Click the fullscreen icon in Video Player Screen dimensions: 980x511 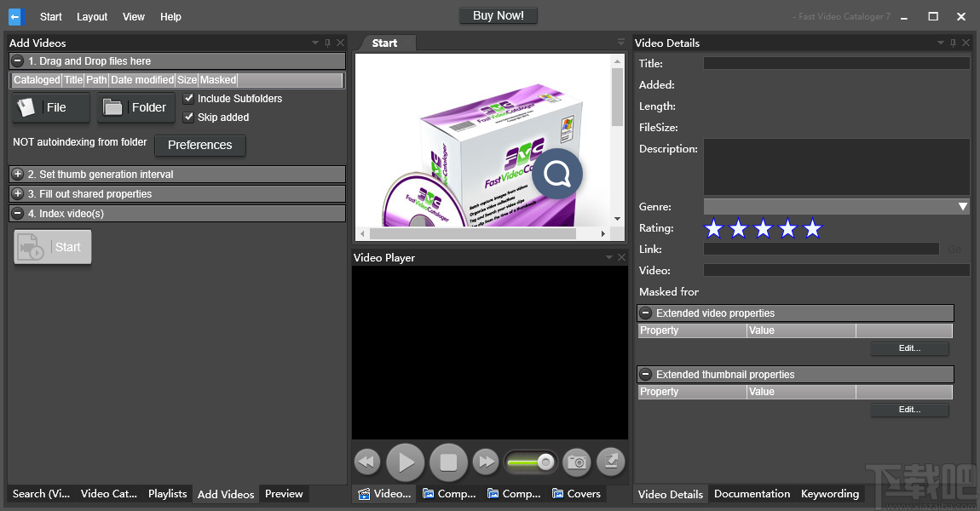[610, 462]
